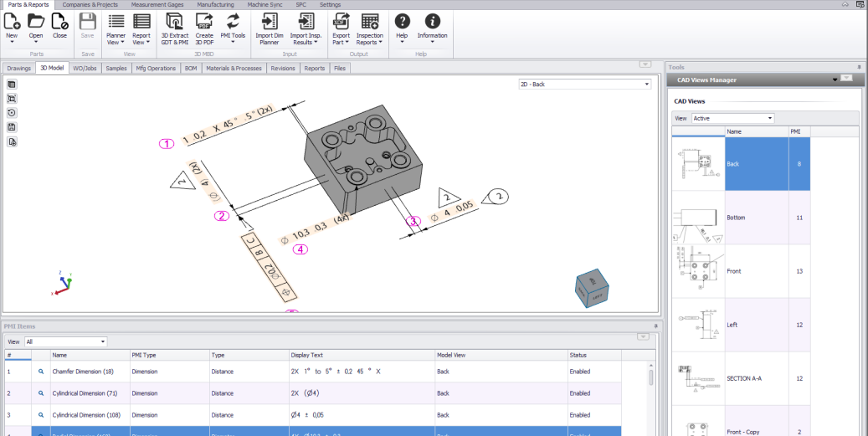The height and width of the screenshot is (436, 868).
Task: Click the PMI Items panel pin icon
Action: pos(655,326)
